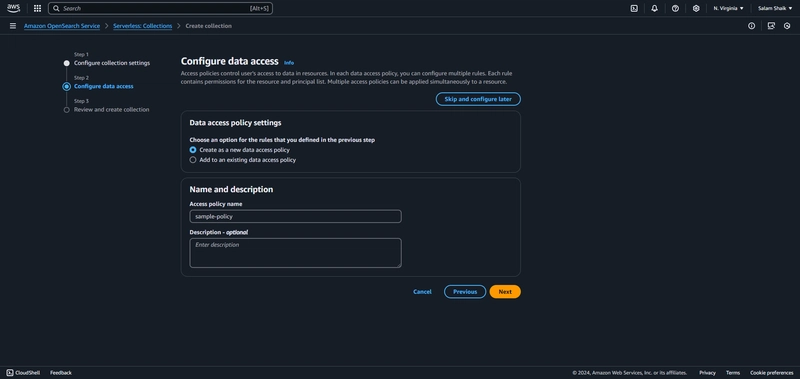This screenshot has width=800, height=379.
Task: Select Step 3 Review and create collection
Action: pyautogui.click(x=112, y=110)
